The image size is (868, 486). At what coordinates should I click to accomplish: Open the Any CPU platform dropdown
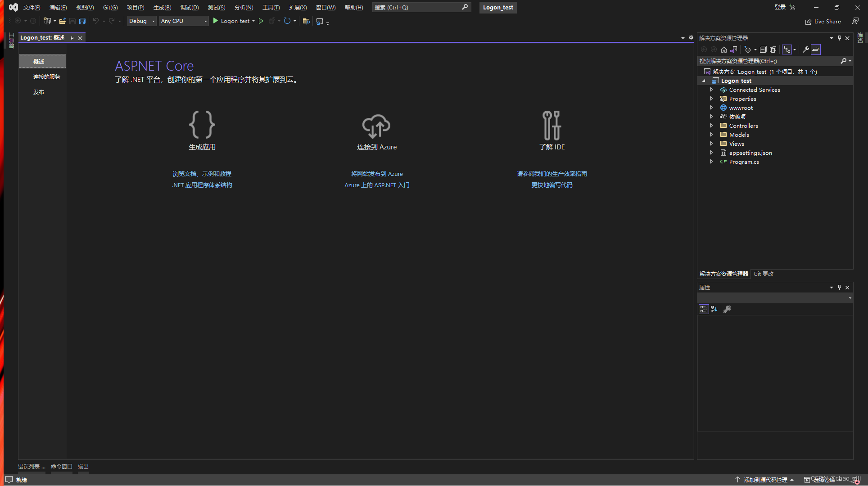(184, 21)
